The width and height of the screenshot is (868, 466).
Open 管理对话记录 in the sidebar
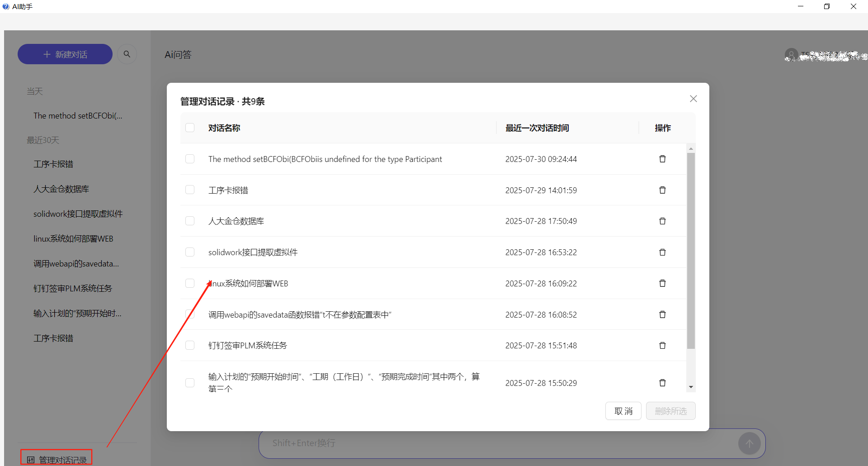tap(57, 459)
